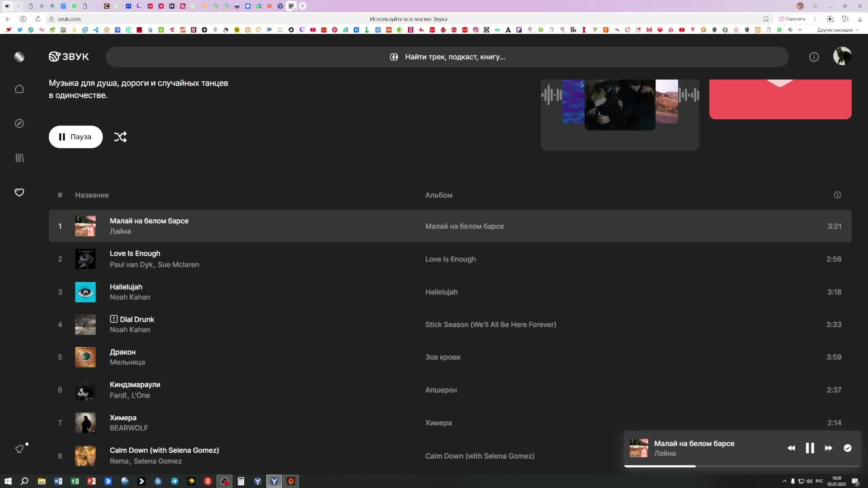868x488 pixels.
Task: Open artist Лэйна in the mini player
Action: pos(665,454)
